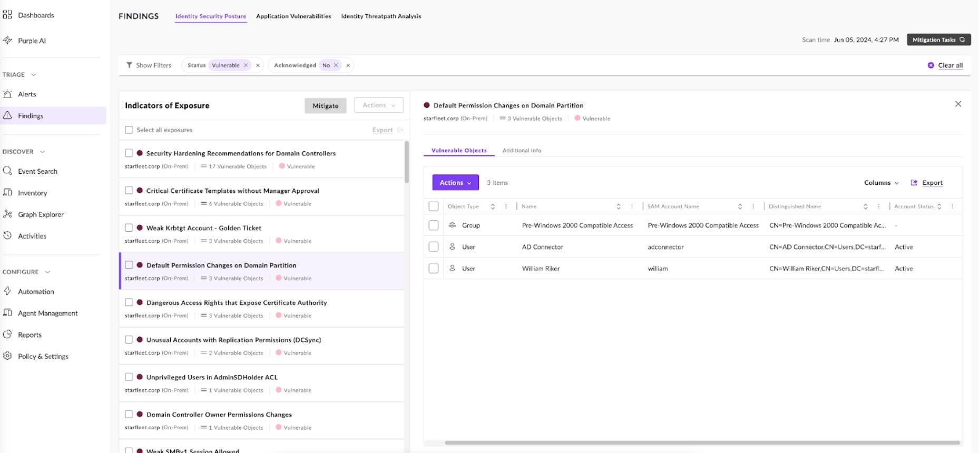Remove the Status filter with X
Image resolution: width=980 pixels, height=453 pixels.
coord(258,65)
